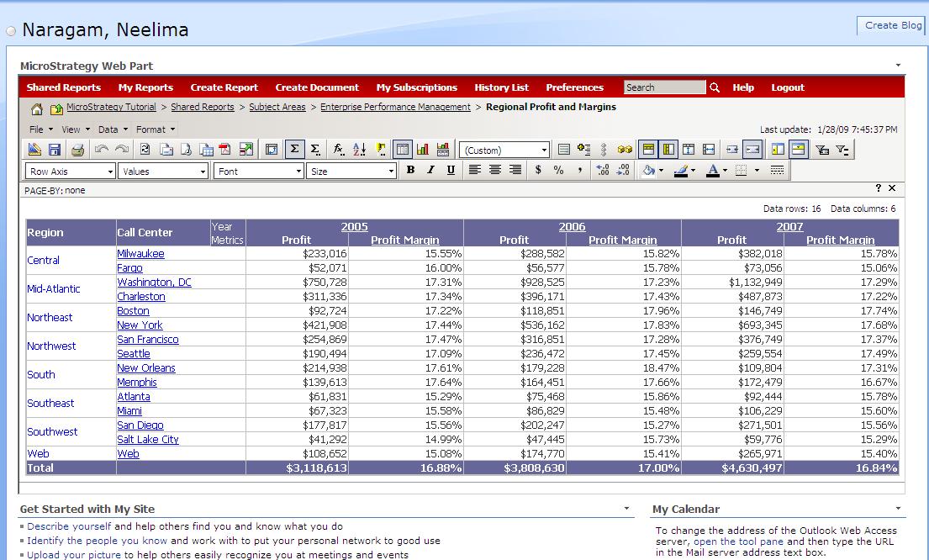Undo the last report change
Screen dimensions: 929x560
(x=101, y=149)
